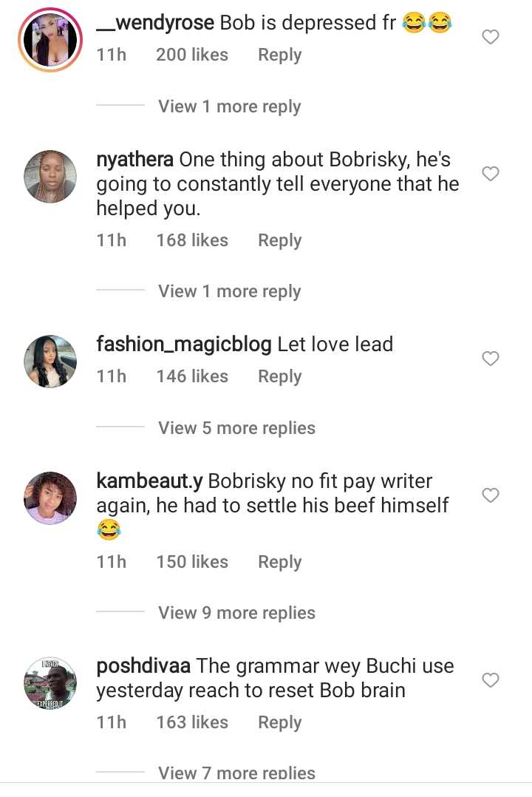Image resolution: width=532 pixels, height=797 pixels.
Task: Open poshdivaa's avatar image
Action: click(50, 682)
